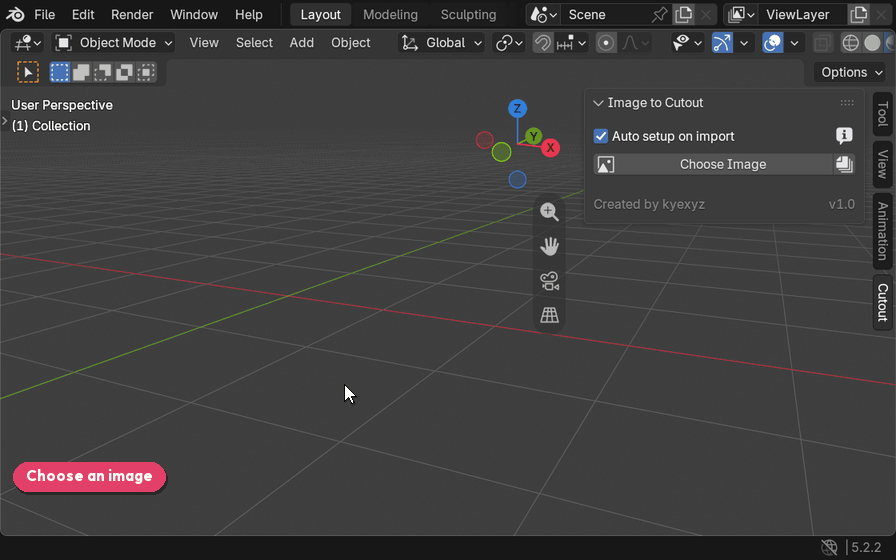The width and height of the screenshot is (896, 560).
Task: Open the pivot point dropdown
Action: 509,43
